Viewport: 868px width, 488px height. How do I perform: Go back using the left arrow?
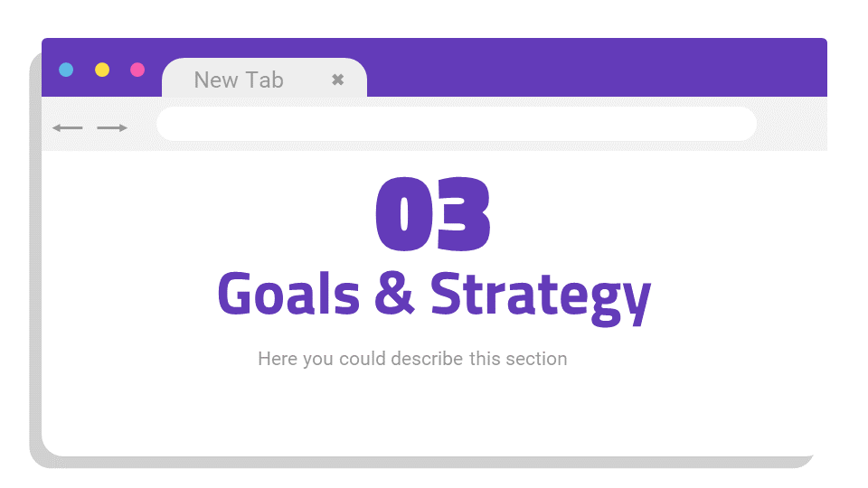click(x=68, y=128)
